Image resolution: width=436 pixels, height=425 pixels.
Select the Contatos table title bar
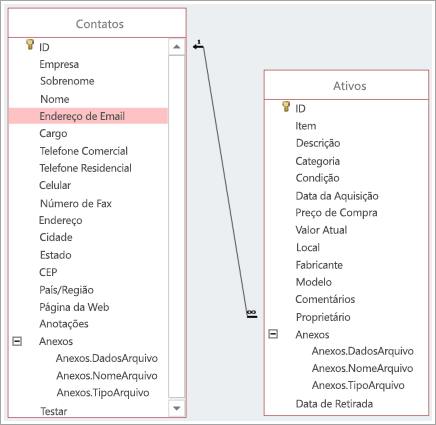tap(97, 23)
